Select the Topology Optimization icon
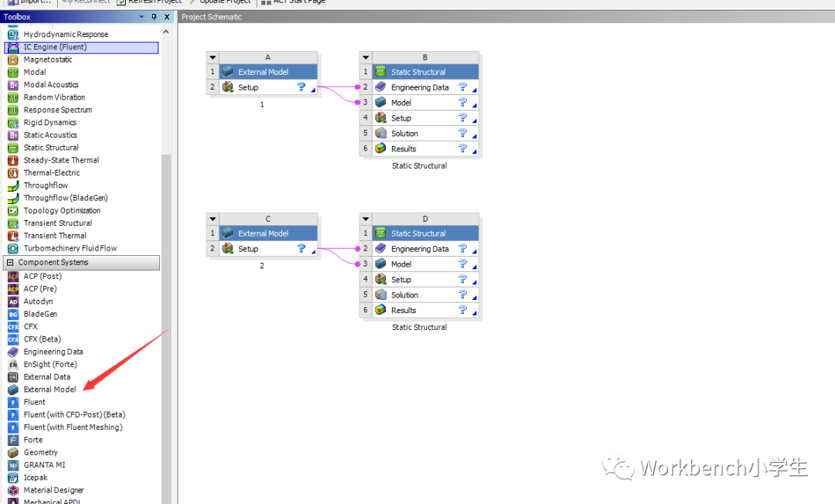This screenshot has height=504, width=835. click(x=13, y=211)
